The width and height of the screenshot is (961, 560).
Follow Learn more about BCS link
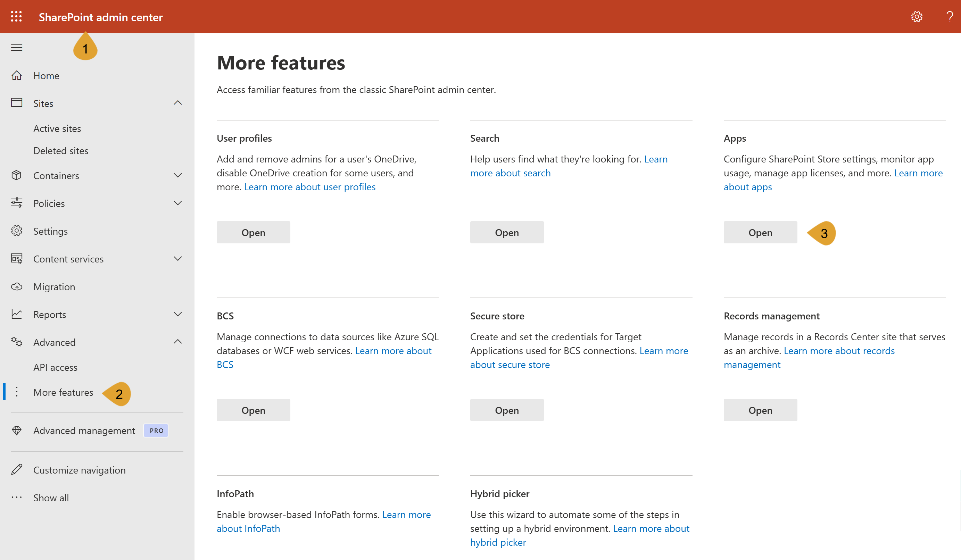393,351
